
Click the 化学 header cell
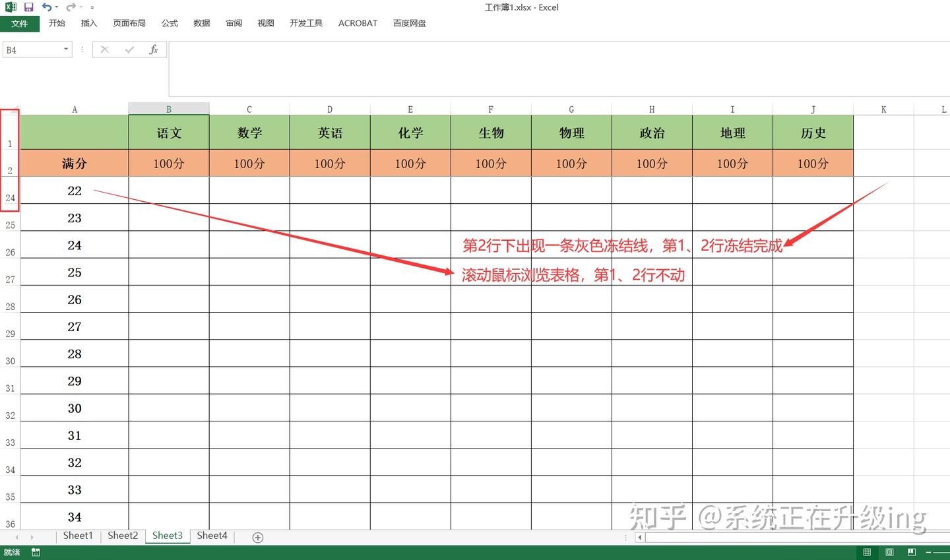coord(410,133)
